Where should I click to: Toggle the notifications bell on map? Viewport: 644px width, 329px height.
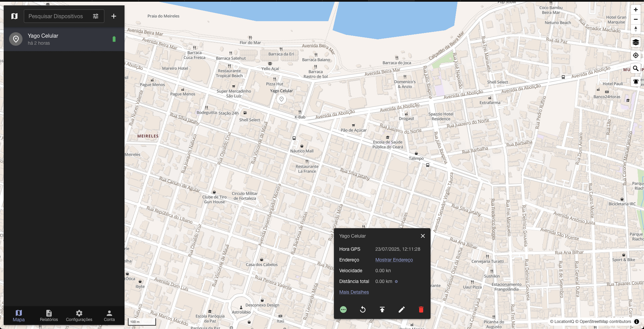coord(636,81)
